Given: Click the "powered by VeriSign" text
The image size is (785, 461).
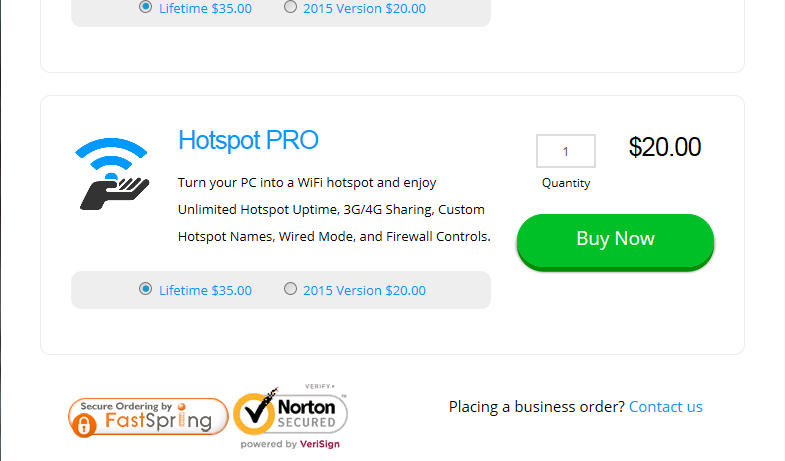Looking at the screenshot, I should click(x=290, y=444).
